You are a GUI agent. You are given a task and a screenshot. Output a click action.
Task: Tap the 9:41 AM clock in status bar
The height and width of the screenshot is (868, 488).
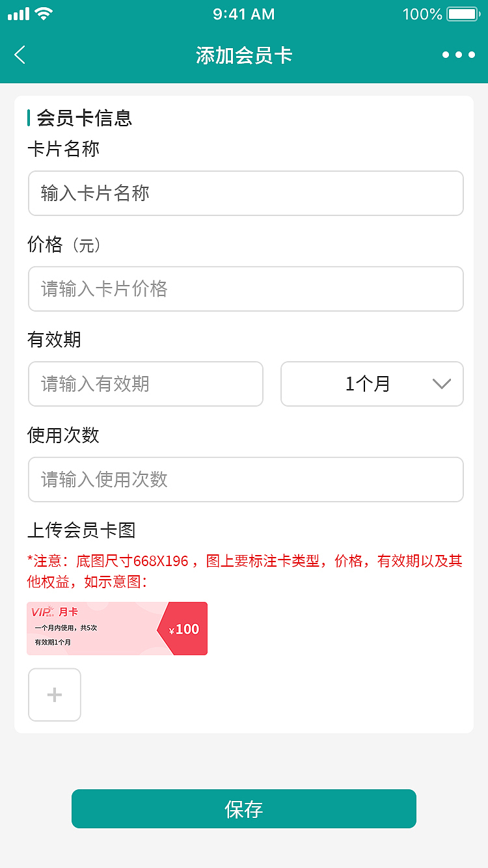[244, 14]
